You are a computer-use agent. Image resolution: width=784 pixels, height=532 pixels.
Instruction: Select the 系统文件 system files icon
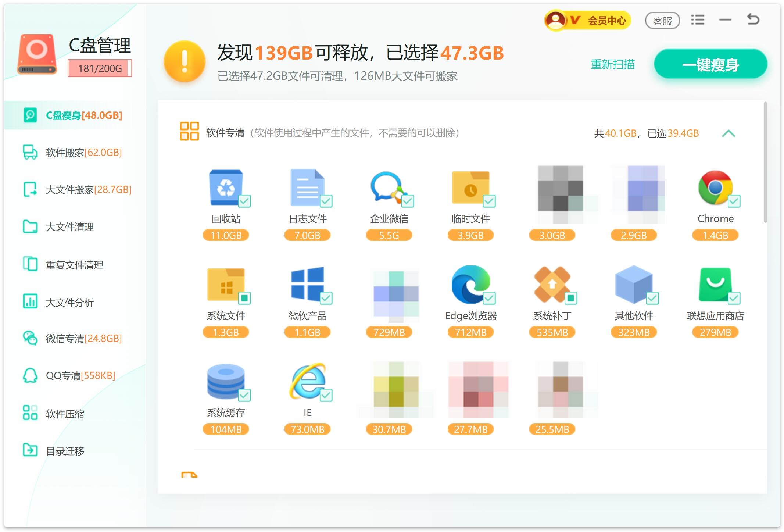[x=226, y=284]
